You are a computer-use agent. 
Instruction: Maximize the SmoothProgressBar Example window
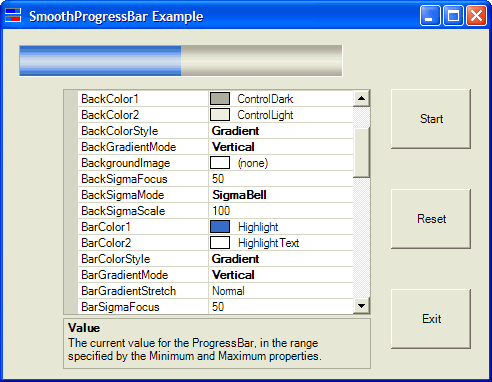[453, 15]
